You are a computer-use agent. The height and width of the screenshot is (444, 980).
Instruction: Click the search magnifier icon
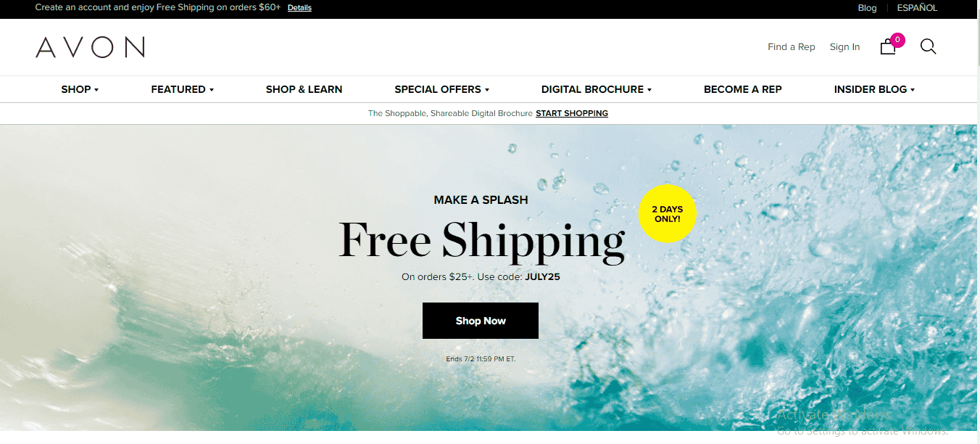tap(929, 46)
